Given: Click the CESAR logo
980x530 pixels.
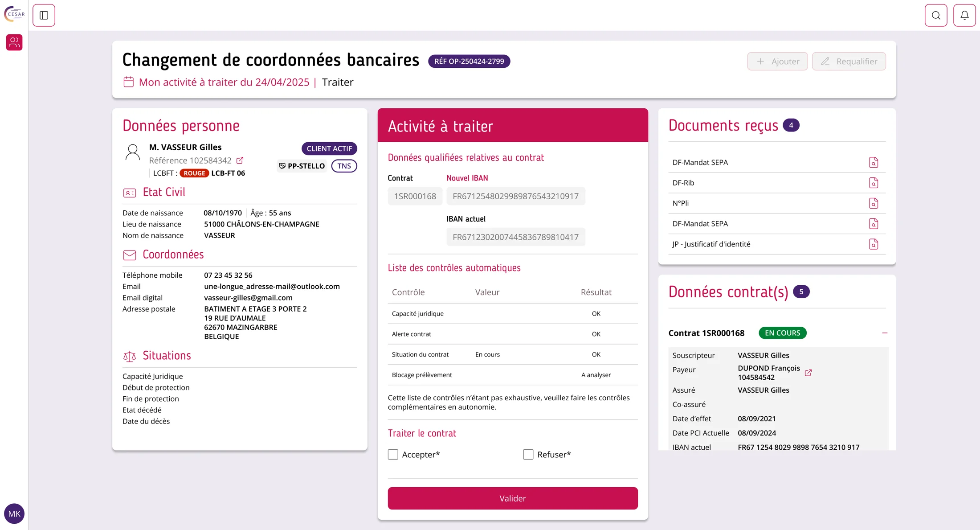Looking at the screenshot, I should [x=14, y=14].
